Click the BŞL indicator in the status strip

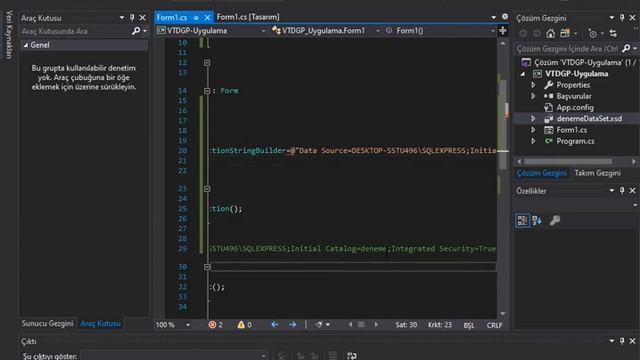click(469, 325)
